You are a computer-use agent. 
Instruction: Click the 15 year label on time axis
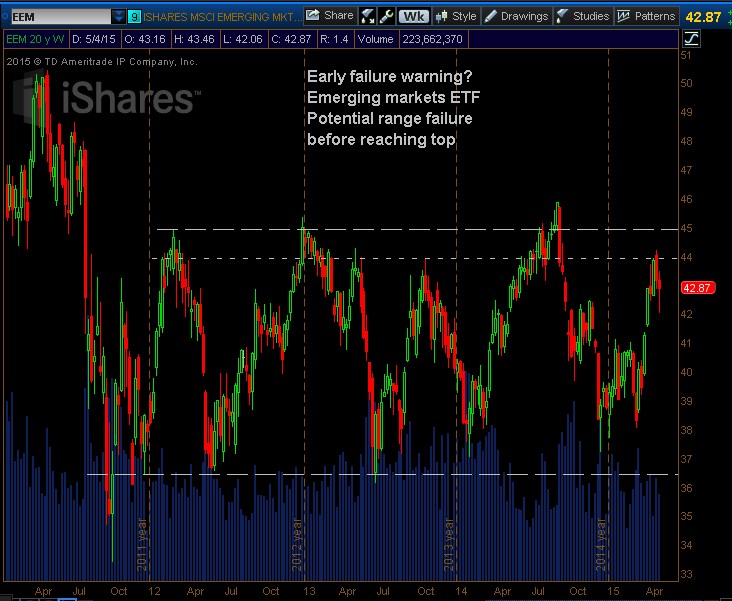(613, 591)
